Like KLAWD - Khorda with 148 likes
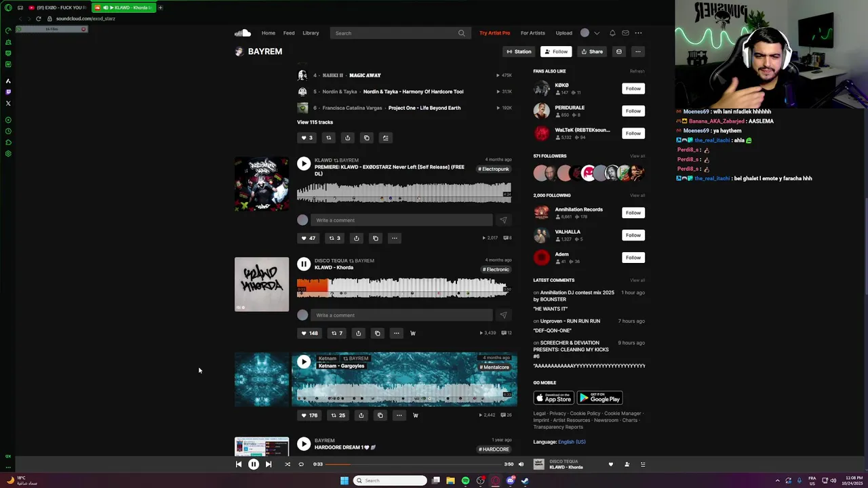This screenshot has width=868, height=488. tap(309, 333)
